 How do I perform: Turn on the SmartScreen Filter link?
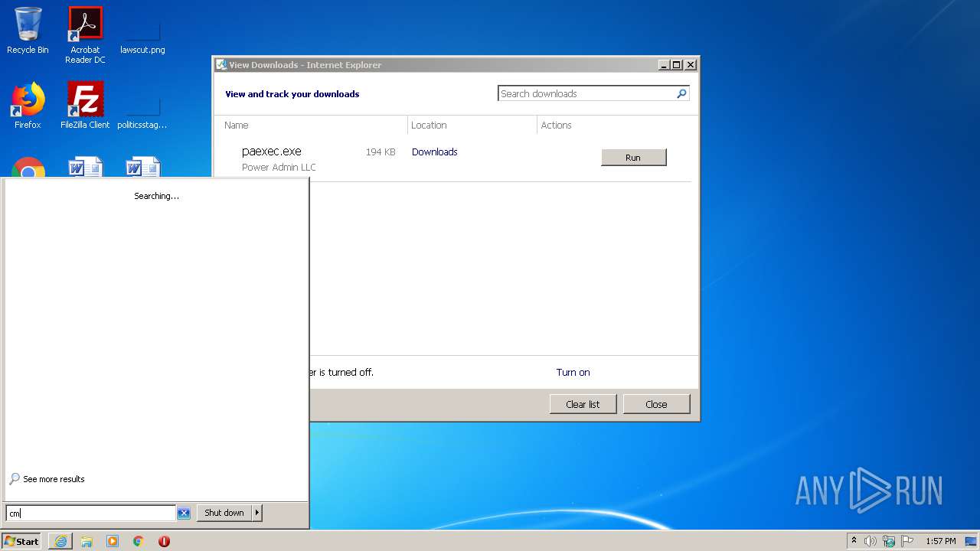pyautogui.click(x=573, y=372)
